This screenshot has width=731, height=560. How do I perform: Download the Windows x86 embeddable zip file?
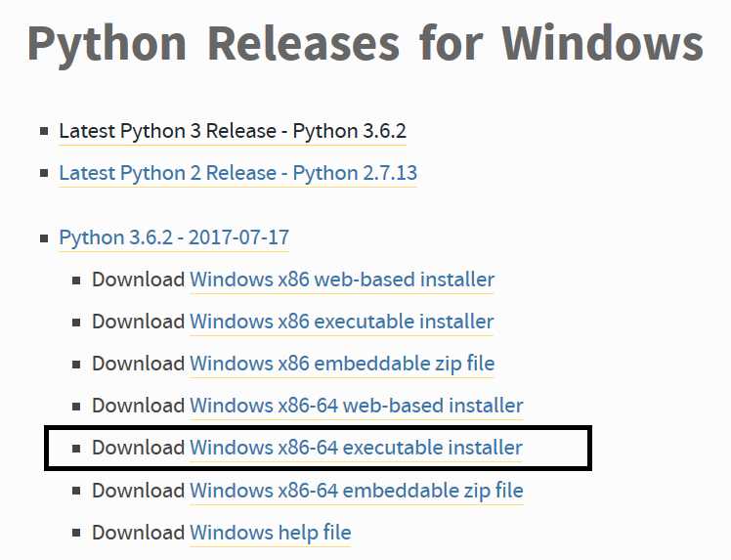click(342, 364)
